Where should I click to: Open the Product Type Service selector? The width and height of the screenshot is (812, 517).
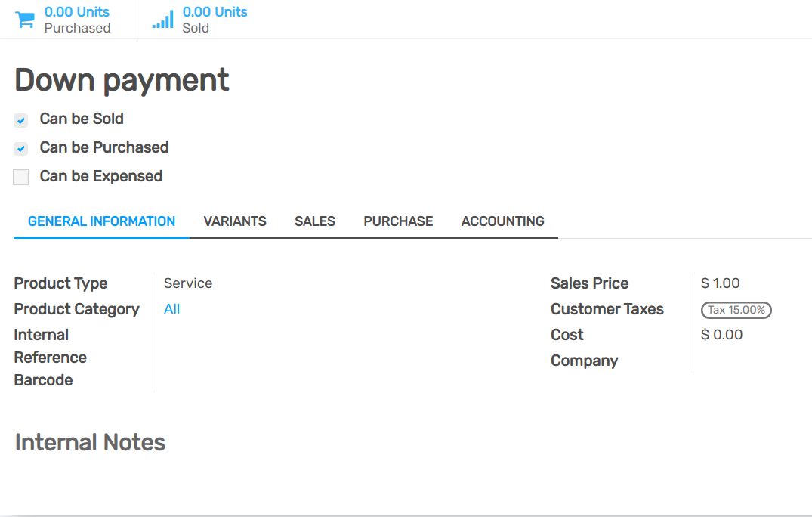tap(188, 283)
